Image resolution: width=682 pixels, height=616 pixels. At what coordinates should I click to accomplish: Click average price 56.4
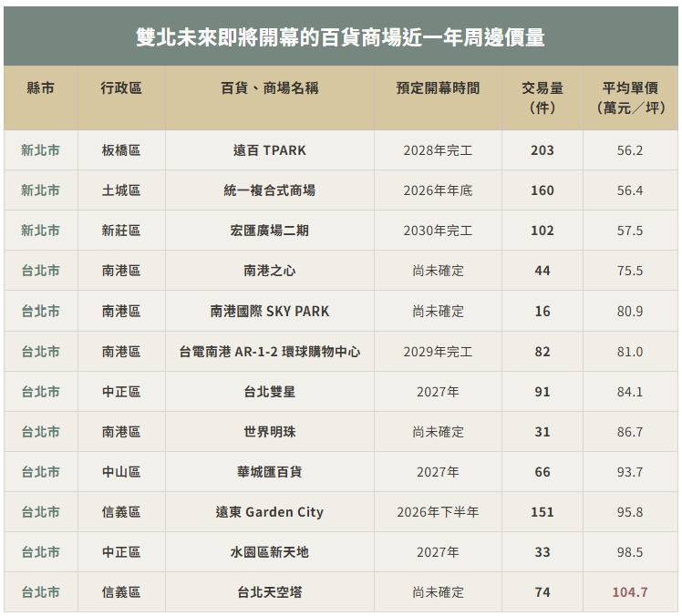(x=630, y=190)
